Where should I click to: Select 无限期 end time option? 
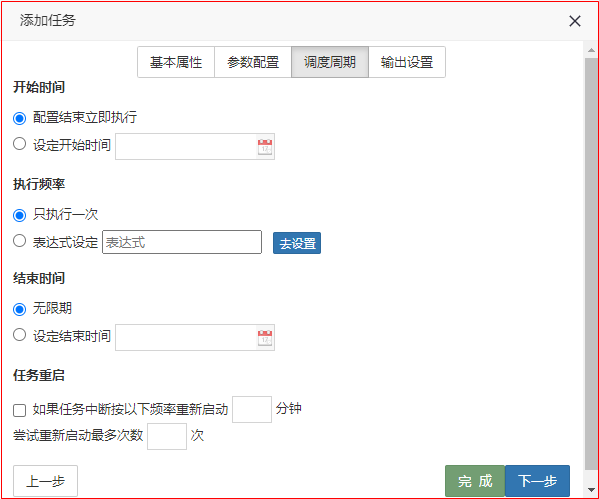point(19,309)
